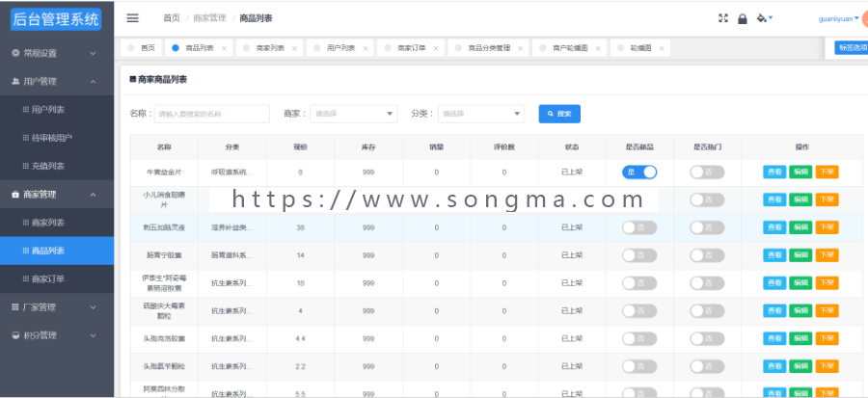Click the 呼吸道系统 category cell
The image size is (868, 398).
[x=232, y=172]
